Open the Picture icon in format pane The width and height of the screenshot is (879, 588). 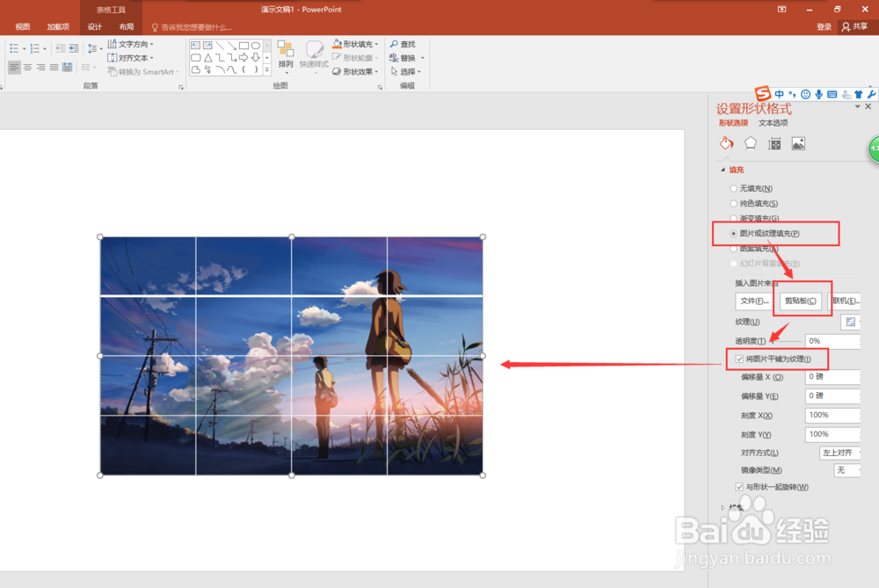798,144
